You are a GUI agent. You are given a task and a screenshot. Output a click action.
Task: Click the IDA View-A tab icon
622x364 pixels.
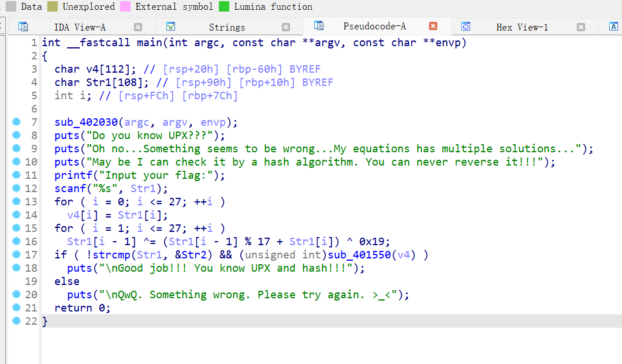point(24,27)
